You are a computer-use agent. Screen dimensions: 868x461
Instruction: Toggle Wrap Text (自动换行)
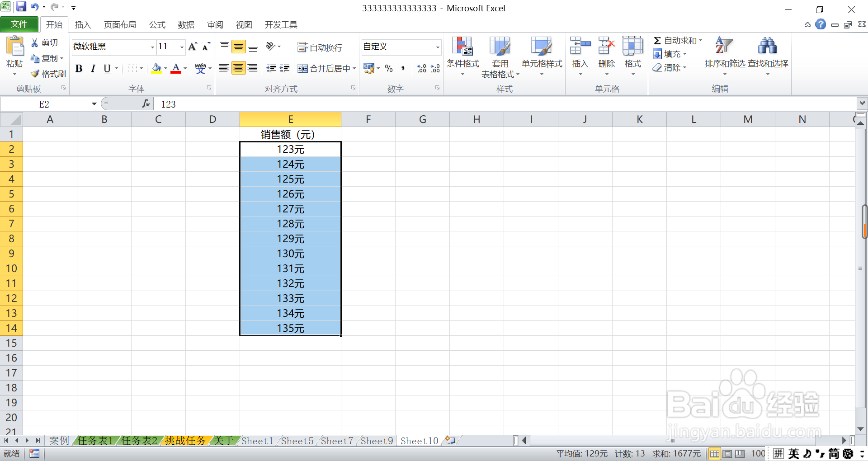pos(320,47)
